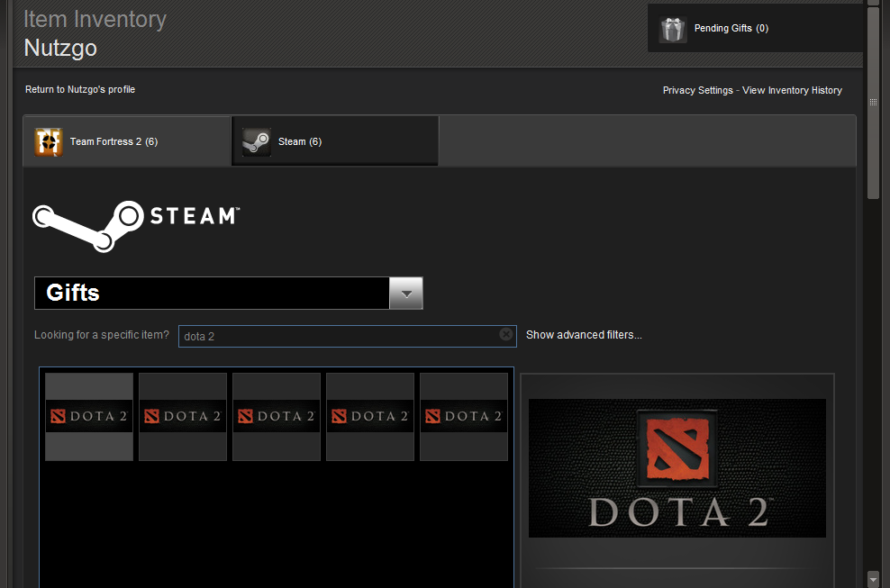Viewport: 890px width, 588px height.
Task: Clear the search field with the X icon
Action: pyautogui.click(x=505, y=334)
